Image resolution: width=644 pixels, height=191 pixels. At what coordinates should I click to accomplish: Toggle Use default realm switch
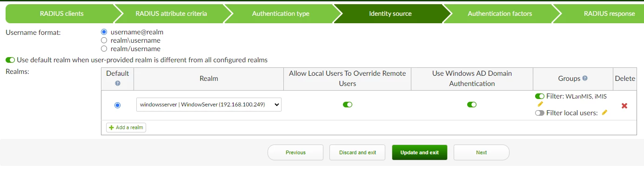click(10, 60)
